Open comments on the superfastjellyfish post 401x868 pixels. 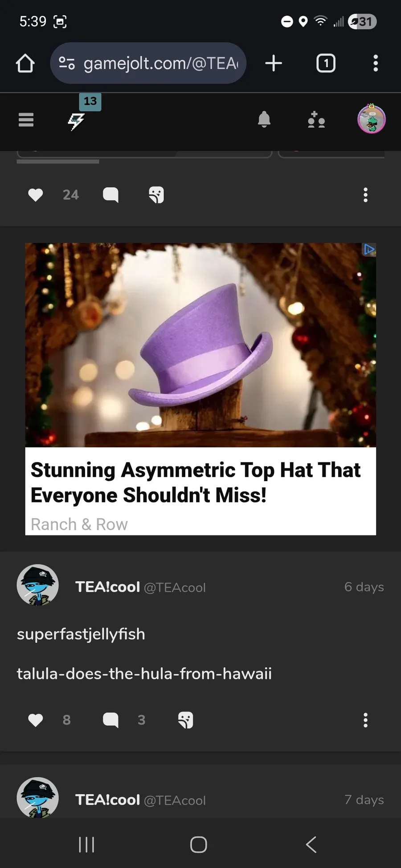pyautogui.click(x=110, y=720)
